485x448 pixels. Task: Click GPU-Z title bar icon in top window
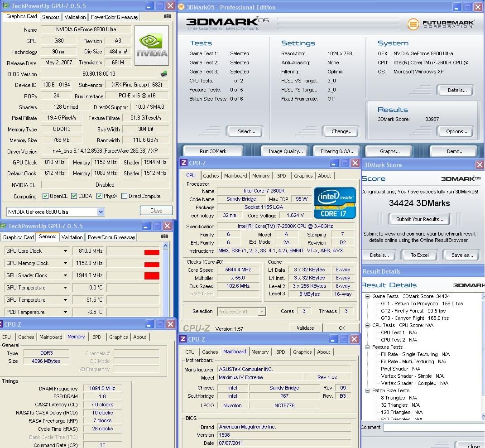pyautogui.click(x=5, y=5)
